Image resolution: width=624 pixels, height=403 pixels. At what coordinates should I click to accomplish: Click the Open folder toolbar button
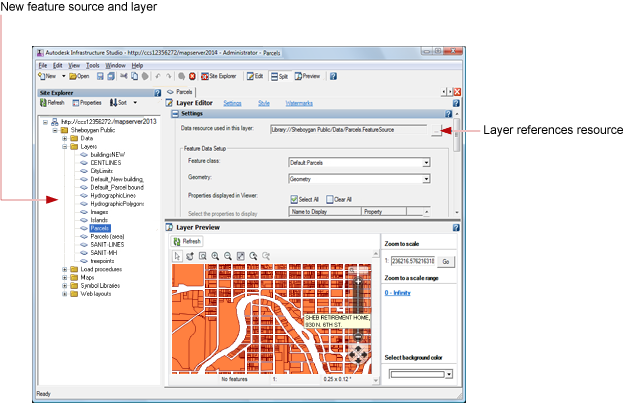(x=79, y=76)
